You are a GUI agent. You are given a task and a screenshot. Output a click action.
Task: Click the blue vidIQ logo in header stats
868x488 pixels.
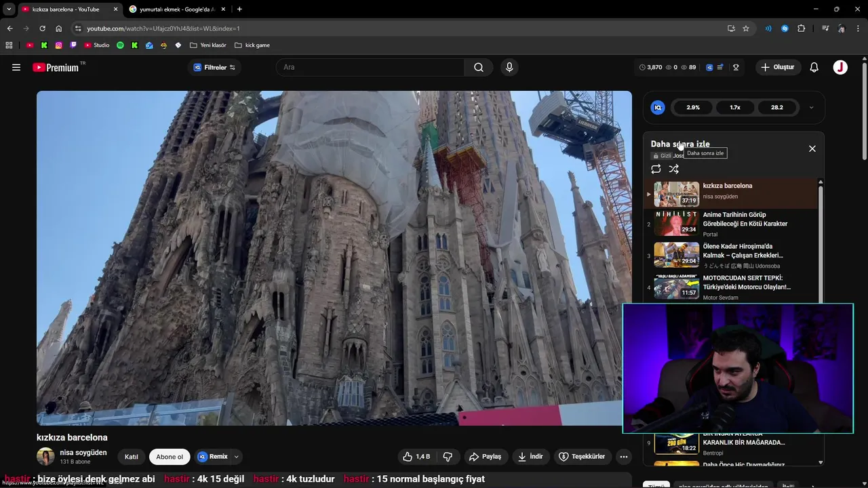coord(709,67)
